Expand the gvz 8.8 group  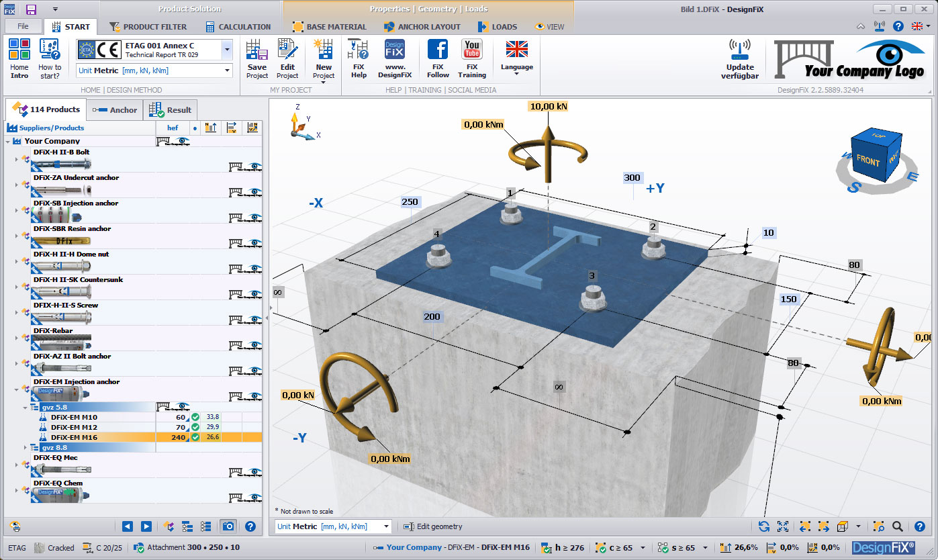coord(26,447)
